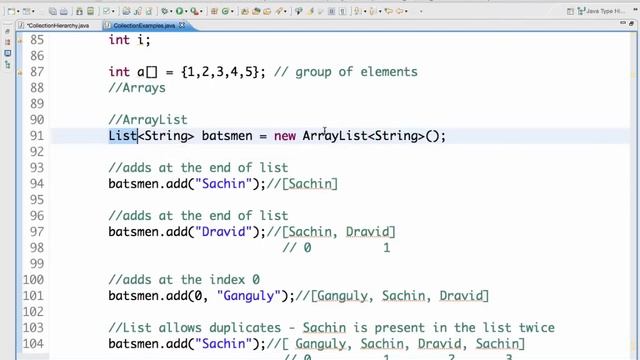Select the CollectionExamples.java tab
Viewport: 640px width, 360px height.
click(x=144, y=25)
